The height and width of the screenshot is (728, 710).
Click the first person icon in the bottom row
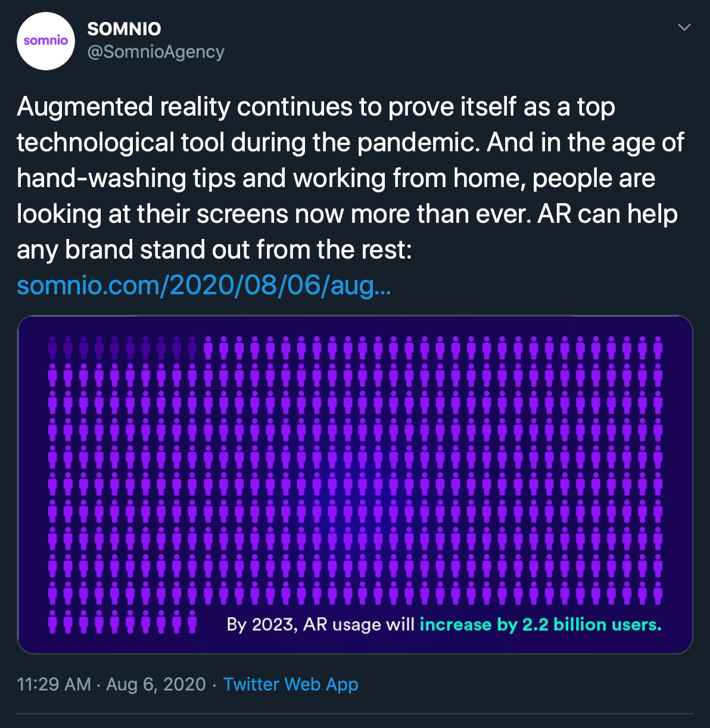tap(52, 621)
